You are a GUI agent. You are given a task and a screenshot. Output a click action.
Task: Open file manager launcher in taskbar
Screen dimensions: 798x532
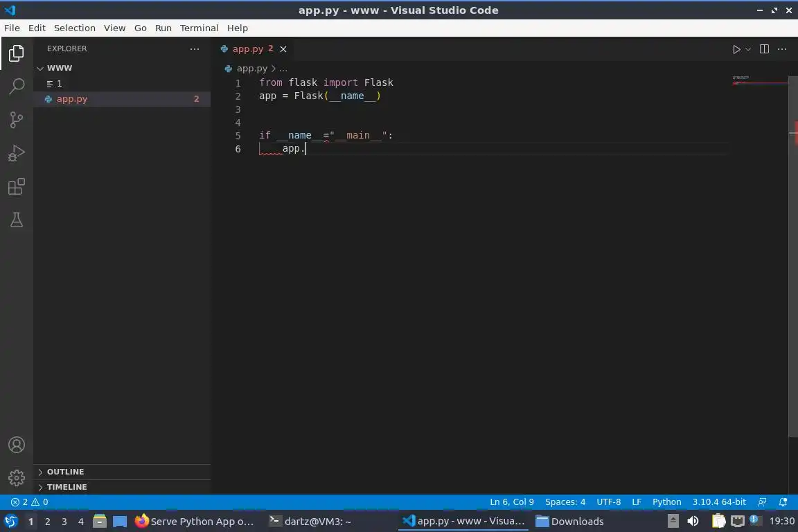click(x=100, y=522)
